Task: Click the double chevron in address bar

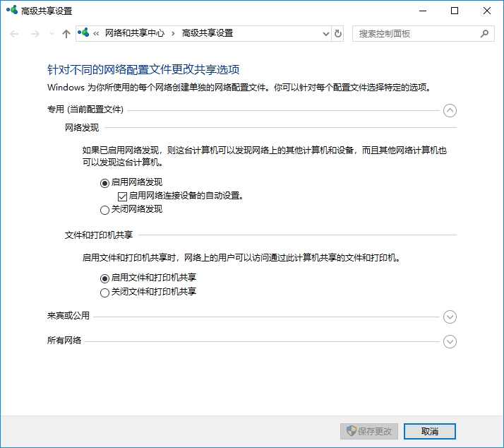Action: click(x=96, y=33)
